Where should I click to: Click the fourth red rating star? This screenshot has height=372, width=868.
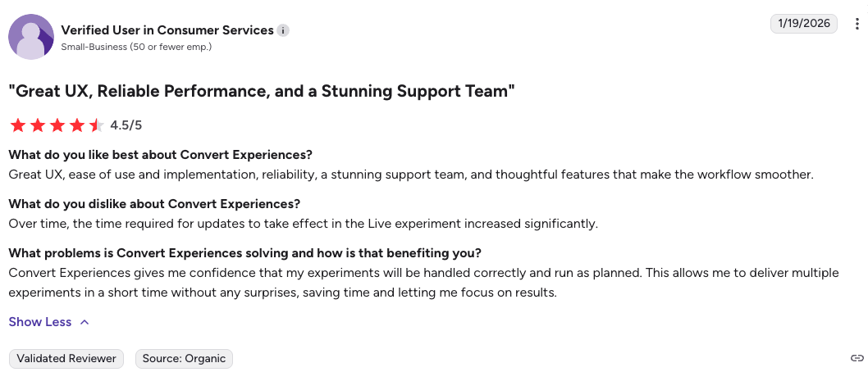click(76, 125)
